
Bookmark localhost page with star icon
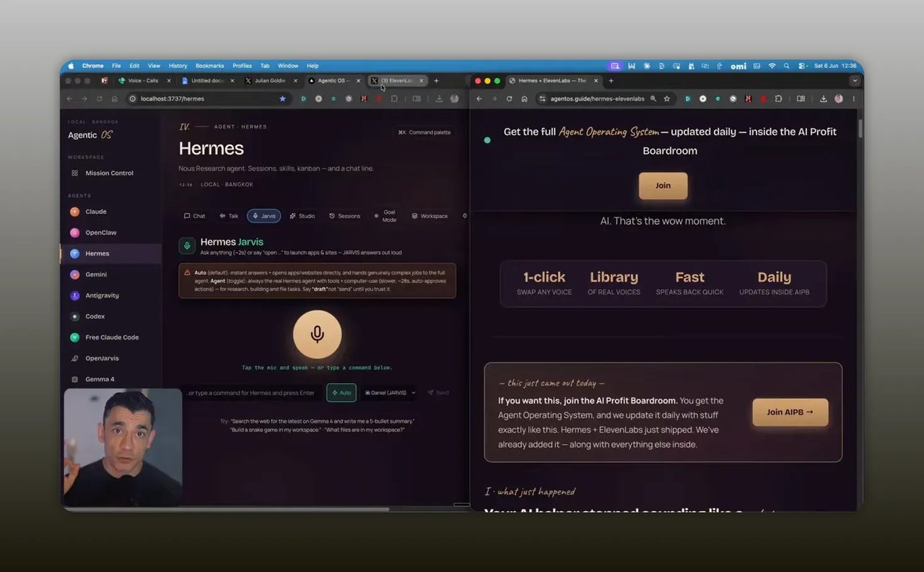(282, 98)
